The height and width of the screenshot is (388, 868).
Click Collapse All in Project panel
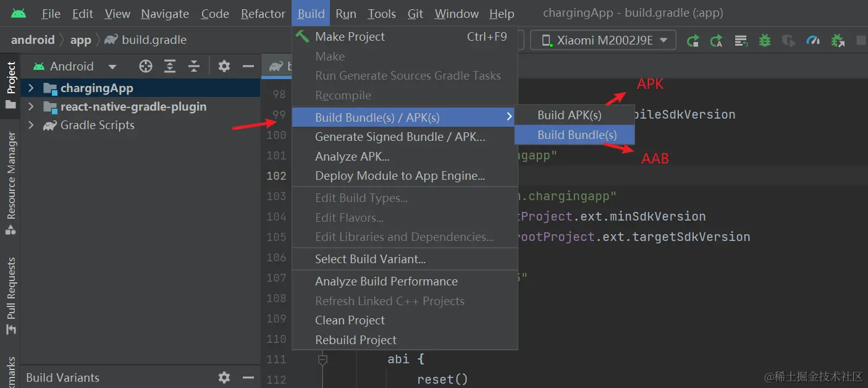[x=194, y=66]
